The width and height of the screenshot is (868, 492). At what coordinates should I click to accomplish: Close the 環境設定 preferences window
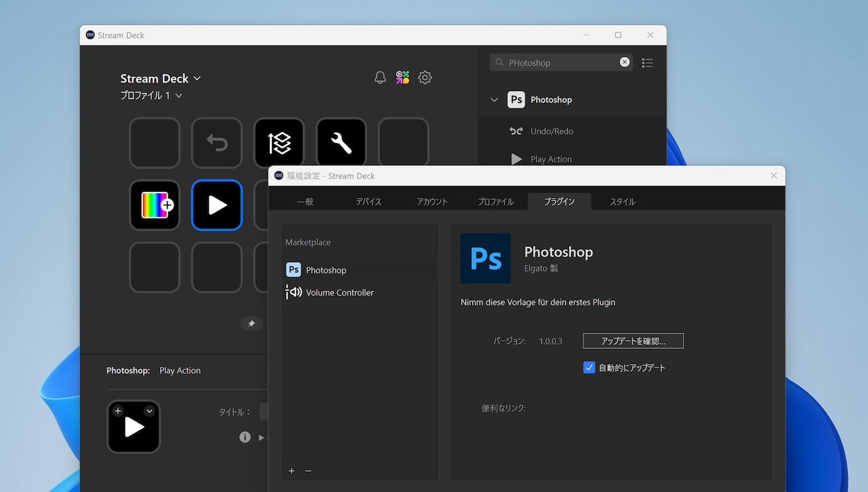click(774, 176)
